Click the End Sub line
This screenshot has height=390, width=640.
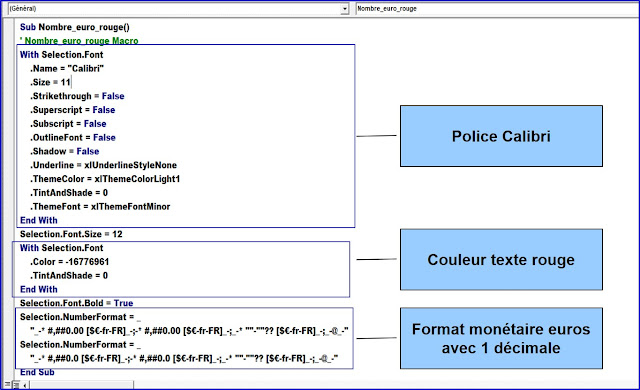coord(37,372)
